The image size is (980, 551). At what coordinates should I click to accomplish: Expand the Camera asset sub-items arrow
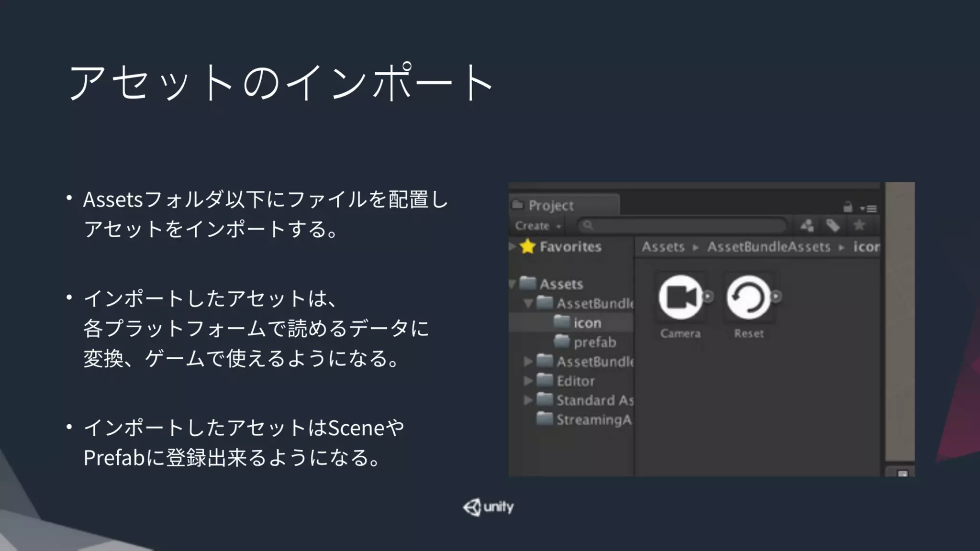click(708, 297)
